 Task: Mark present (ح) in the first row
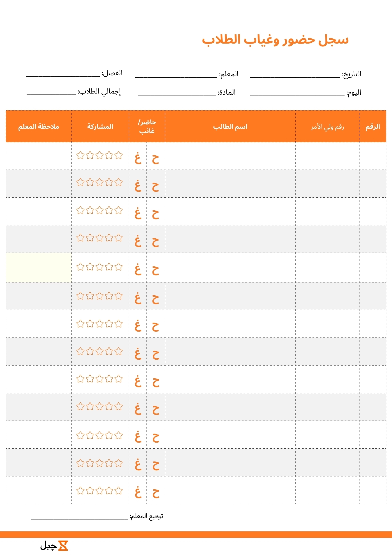(155, 159)
